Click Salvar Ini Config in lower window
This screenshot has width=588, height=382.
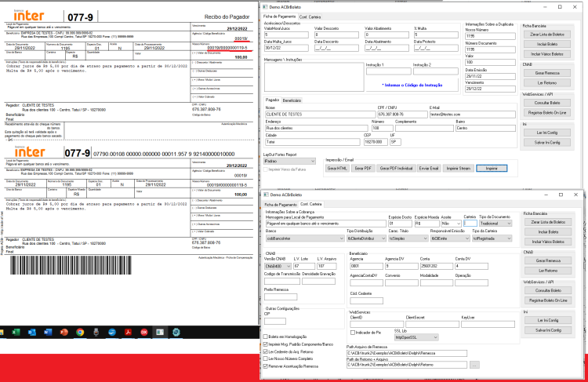[548, 330]
